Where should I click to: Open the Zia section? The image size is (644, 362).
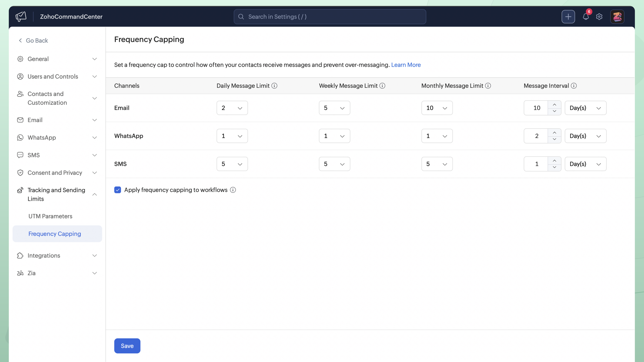tap(57, 273)
